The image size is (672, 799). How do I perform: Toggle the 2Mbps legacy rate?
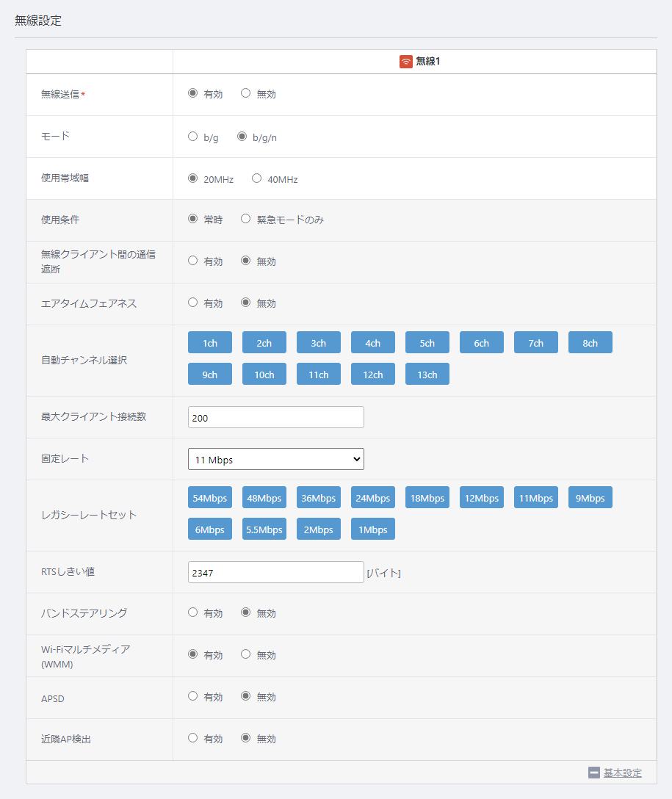coord(319,529)
